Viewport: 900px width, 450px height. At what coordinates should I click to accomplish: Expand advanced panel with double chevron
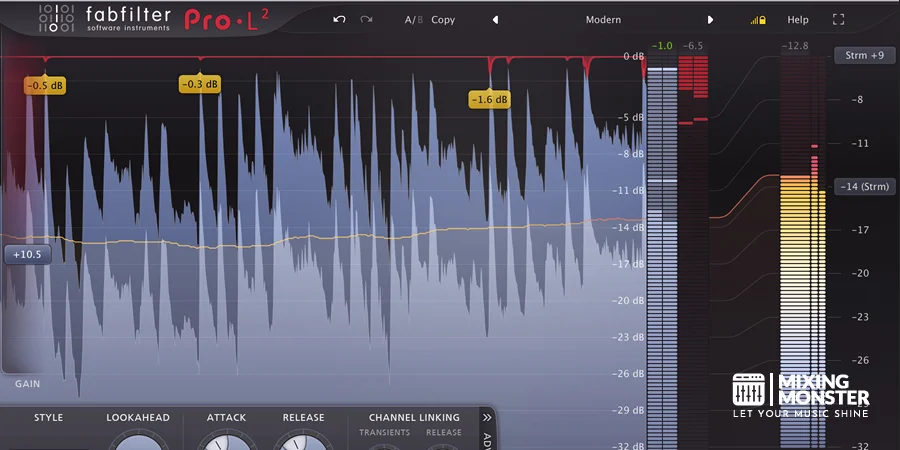pyautogui.click(x=487, y=417)
